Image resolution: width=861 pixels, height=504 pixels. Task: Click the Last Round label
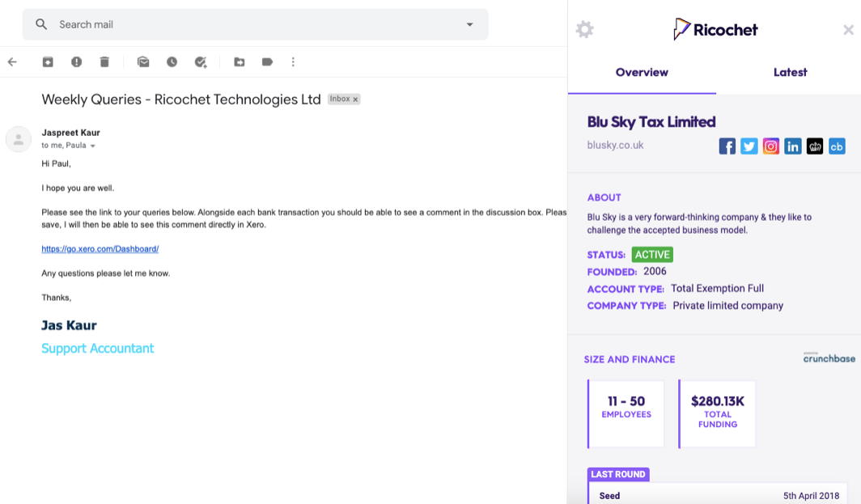coord(618,474)
